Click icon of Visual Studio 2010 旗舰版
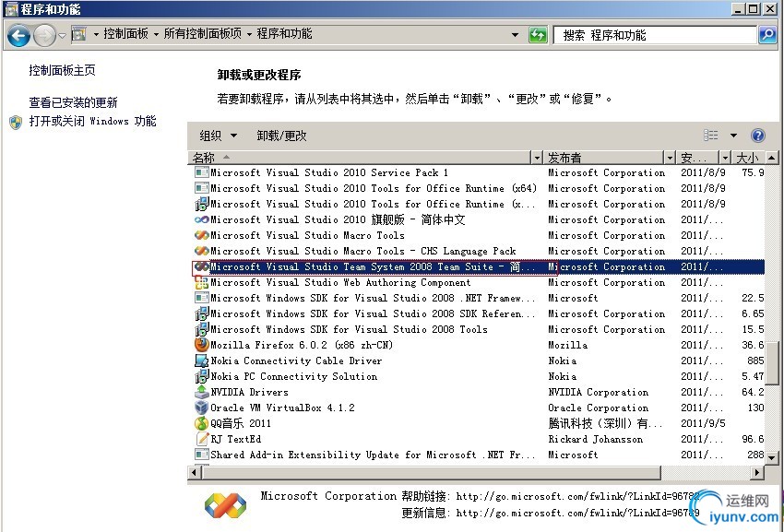 click(201, 219)
